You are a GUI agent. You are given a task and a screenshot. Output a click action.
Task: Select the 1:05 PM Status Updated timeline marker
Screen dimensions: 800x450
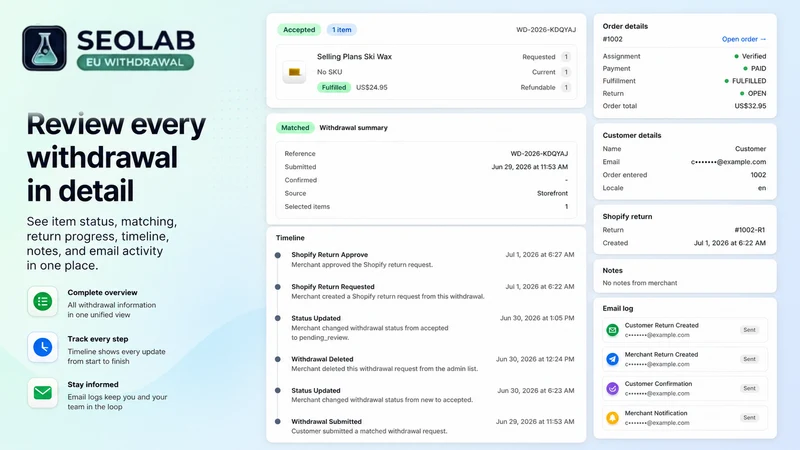(x=278, y=318)
